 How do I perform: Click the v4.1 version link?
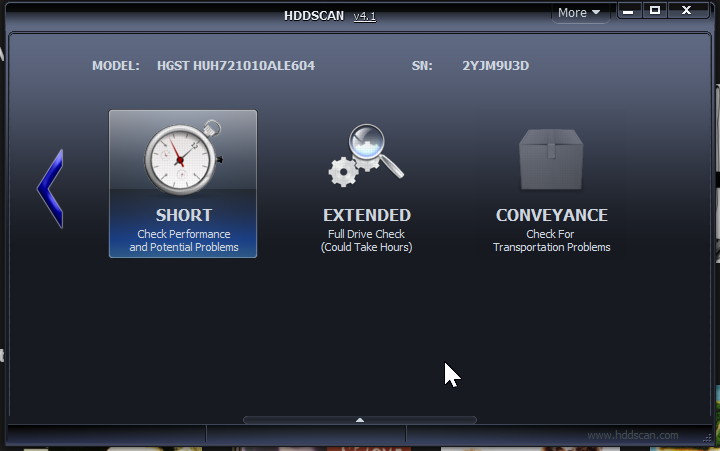tap(365, 16)
